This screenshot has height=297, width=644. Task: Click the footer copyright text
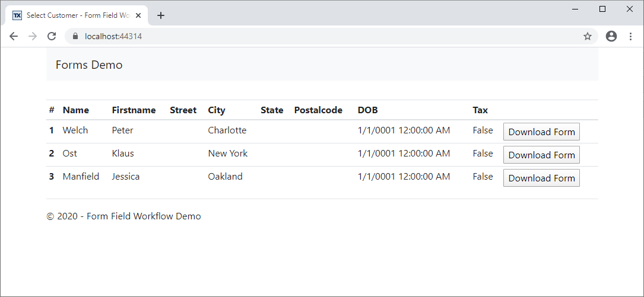tap(123, 216)
